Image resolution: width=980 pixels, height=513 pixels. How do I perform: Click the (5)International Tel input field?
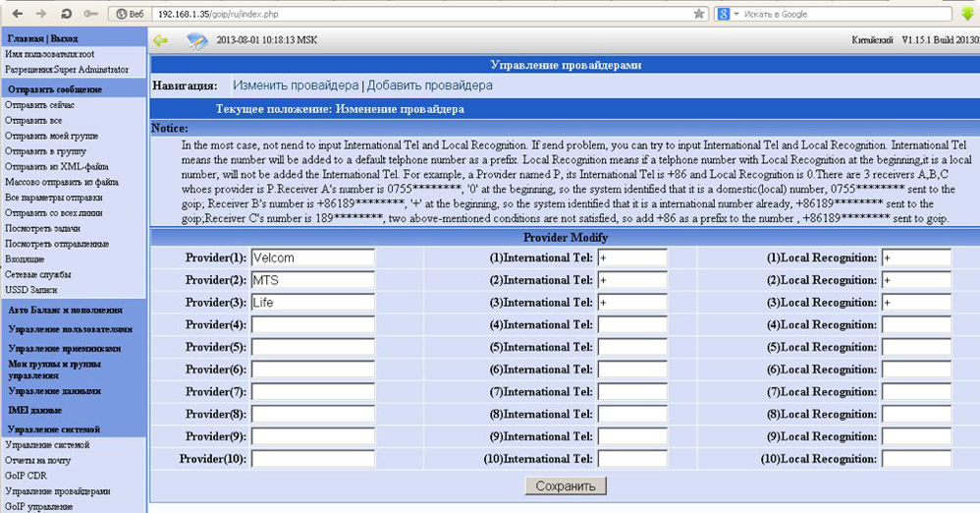pyautogui.click(x=631, y=347)
